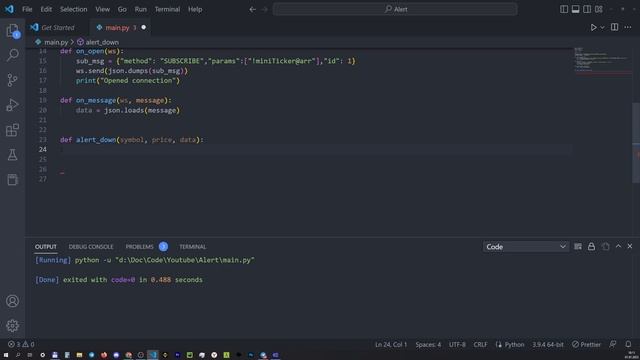Click the Prettier status bar item

point(586,344)
